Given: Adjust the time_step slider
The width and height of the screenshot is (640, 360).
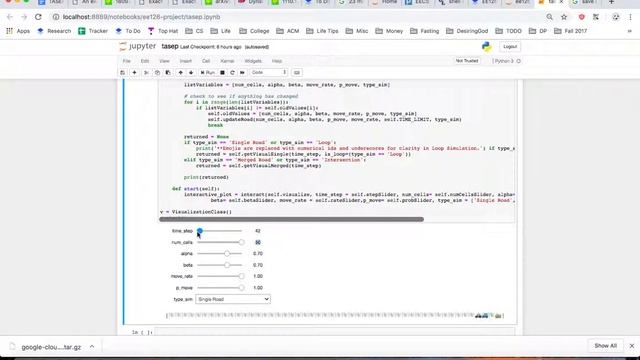Looking at the screenshot, I should [220, 231].
